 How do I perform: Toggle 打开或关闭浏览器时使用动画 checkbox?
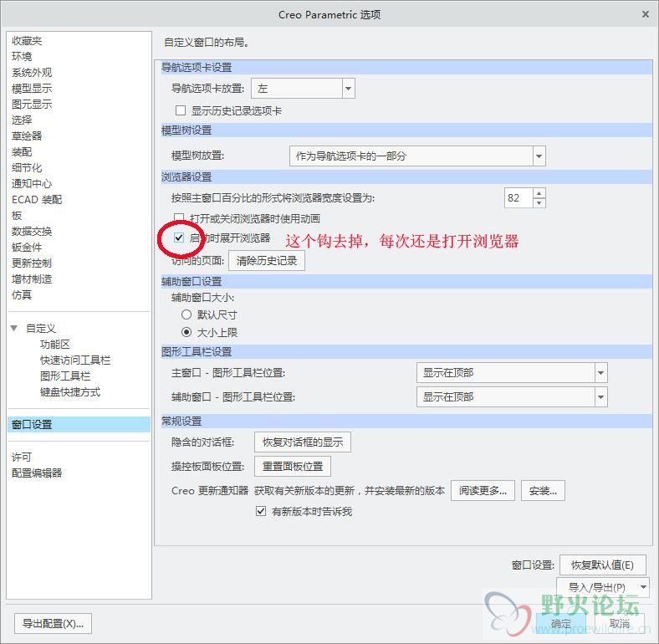point(179,217)
